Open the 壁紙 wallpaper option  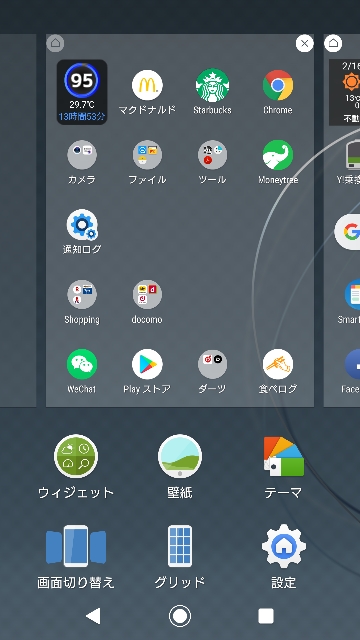pyautogui.click(x=180, y=456)
